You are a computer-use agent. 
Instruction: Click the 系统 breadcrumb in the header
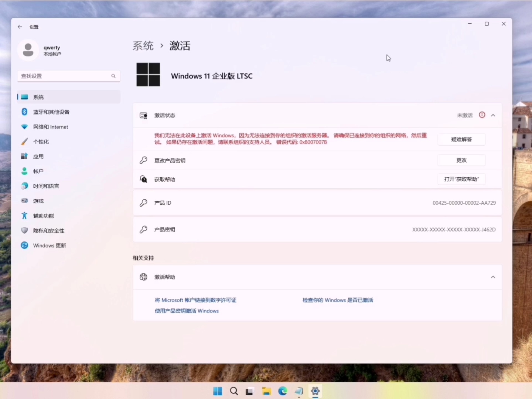click(143, 46)
